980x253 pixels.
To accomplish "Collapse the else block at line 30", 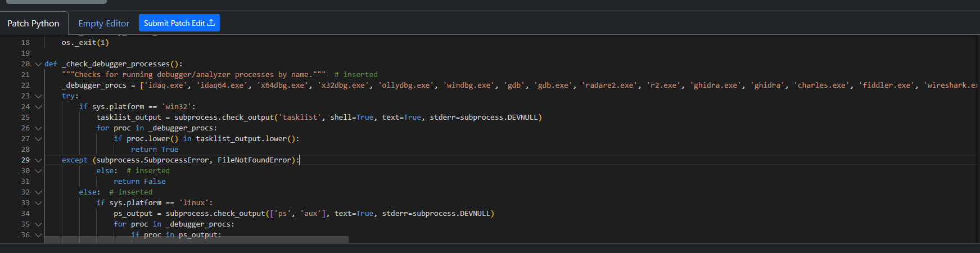I will tap(38, 171).
